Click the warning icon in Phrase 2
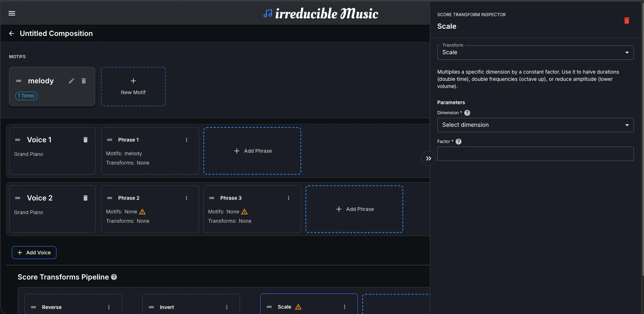Viewport: 644px width, 314px height. tap(142, 212)
